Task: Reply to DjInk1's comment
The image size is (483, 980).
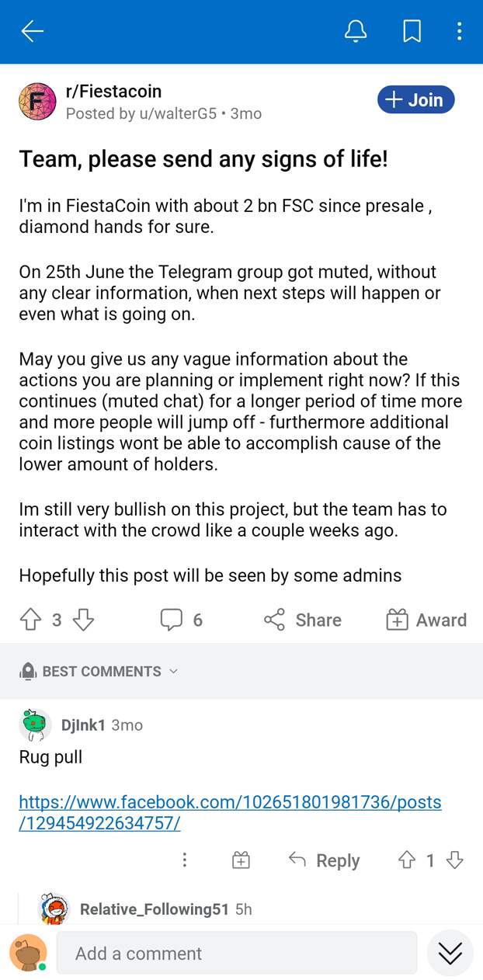Action: [x=324, y=860]
